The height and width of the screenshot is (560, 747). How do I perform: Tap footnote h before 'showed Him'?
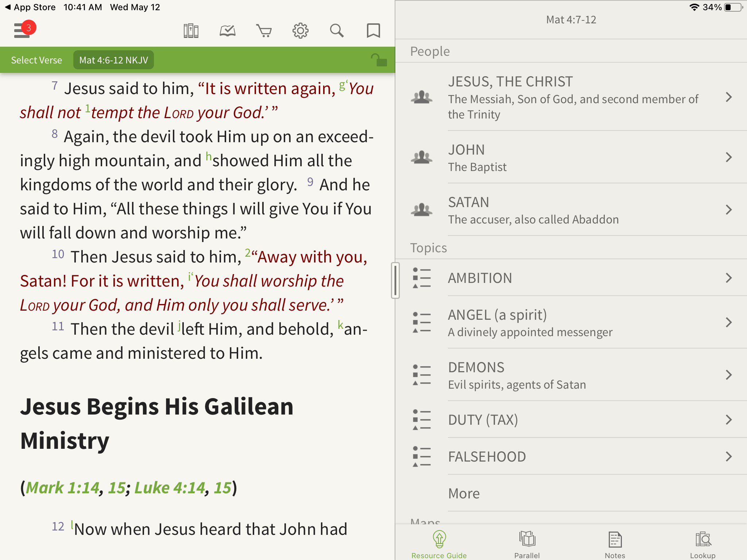209,156
